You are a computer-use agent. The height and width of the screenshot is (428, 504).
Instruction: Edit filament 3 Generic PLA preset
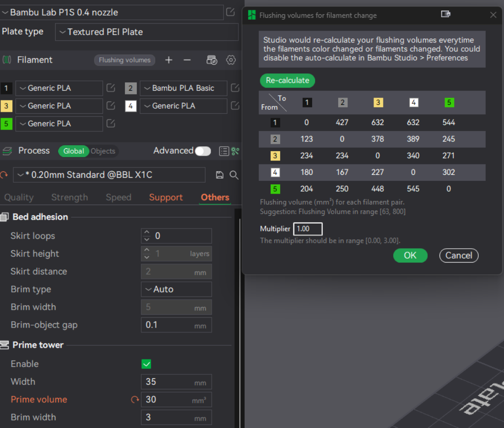(x=111, y=105)
